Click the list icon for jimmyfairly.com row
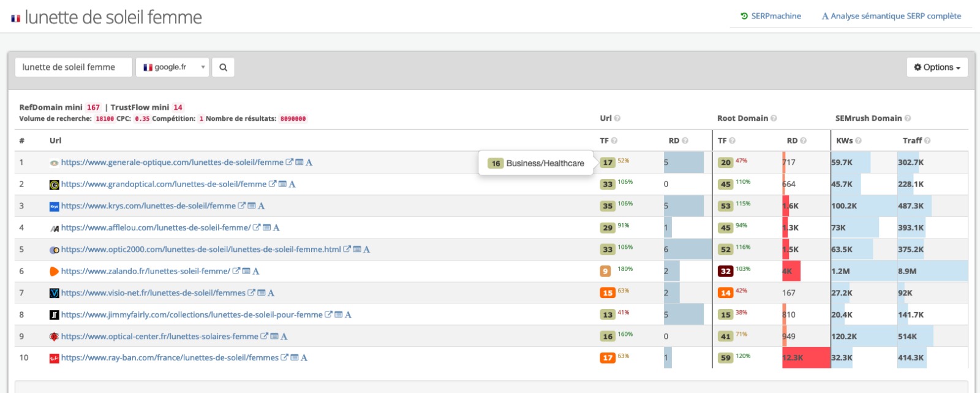 pyautogui.click(x=338, y=315)
